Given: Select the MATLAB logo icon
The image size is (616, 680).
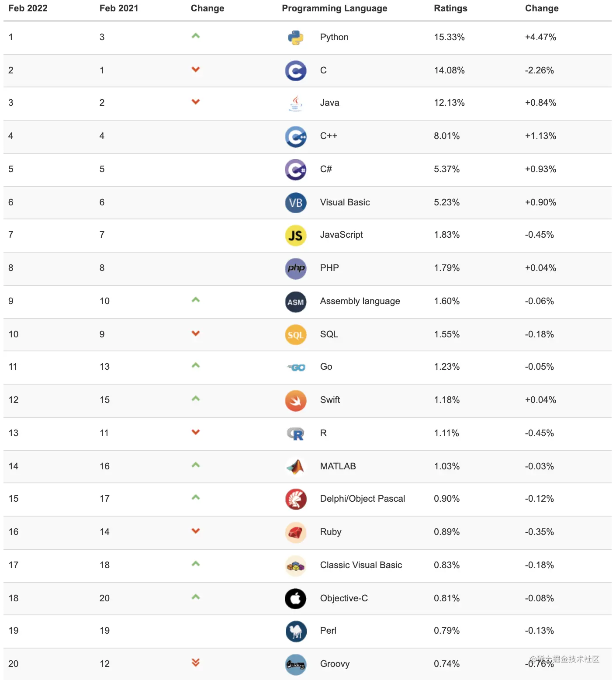Looking at the screenshot, I should pos(296,467).
